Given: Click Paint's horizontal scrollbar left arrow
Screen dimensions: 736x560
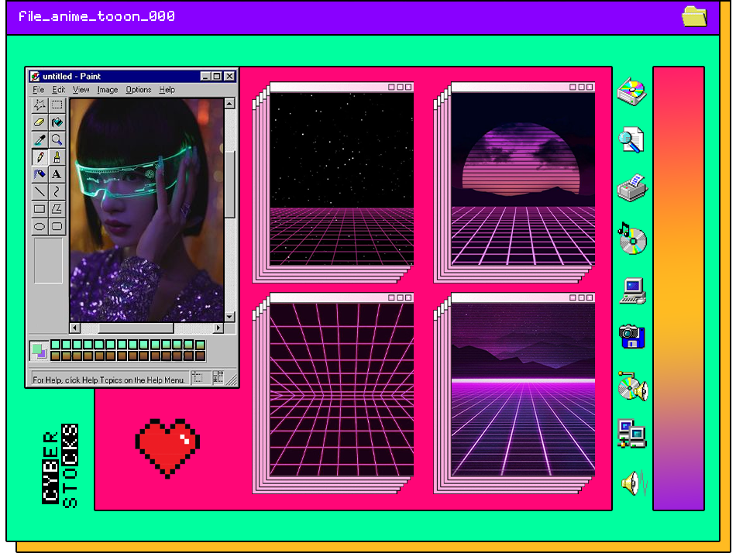Looking at the screenshot, I should click(x=75, y=328).
